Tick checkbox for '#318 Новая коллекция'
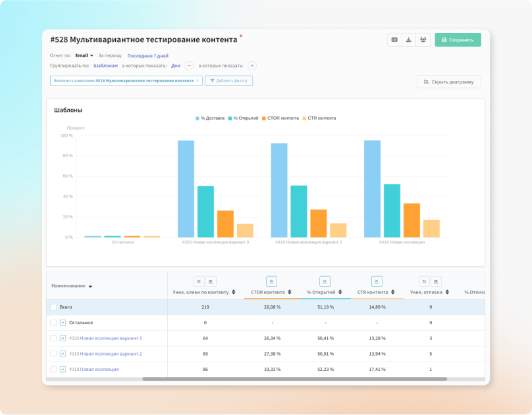 [53, 369]
